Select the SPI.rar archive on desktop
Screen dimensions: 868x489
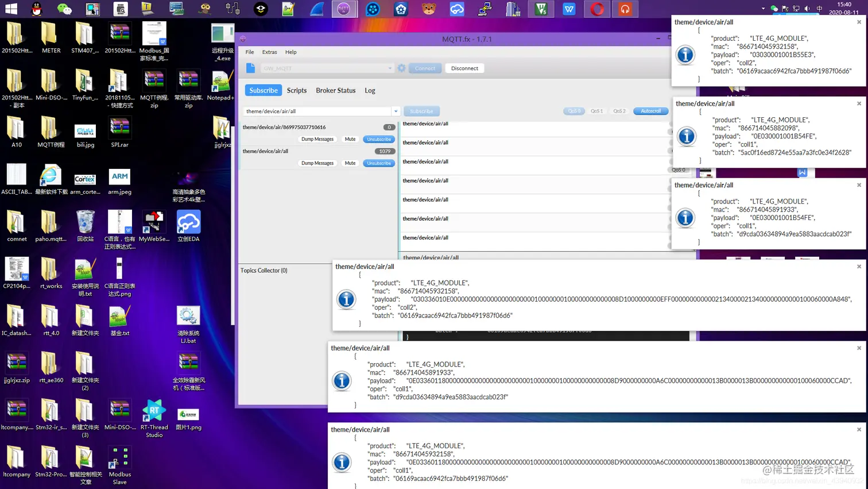(x=119, y=132)
